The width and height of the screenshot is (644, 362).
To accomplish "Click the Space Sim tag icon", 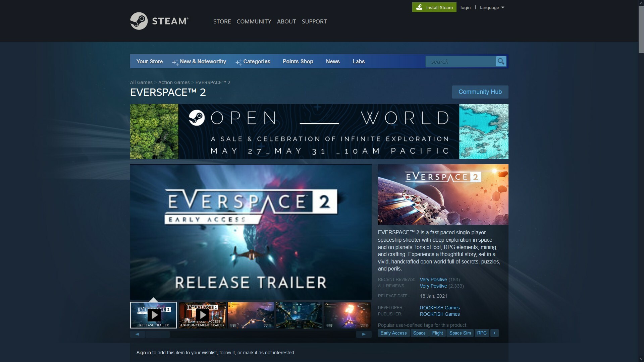I will click(x=460, y=333).
